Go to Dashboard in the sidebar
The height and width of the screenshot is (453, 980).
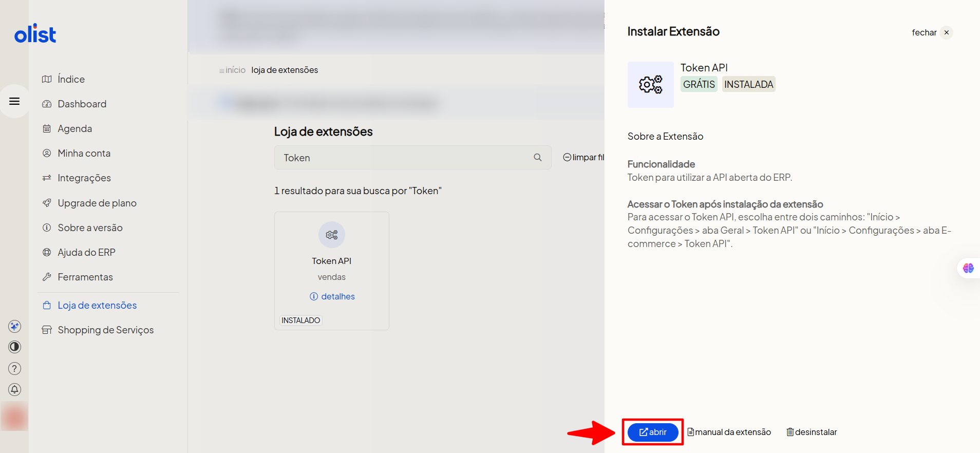coord(82,104)
